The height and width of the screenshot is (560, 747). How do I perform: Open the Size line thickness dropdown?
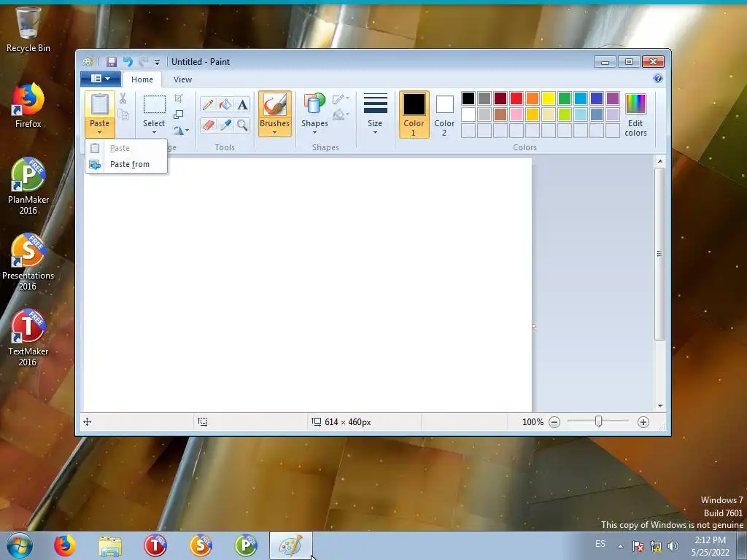[x=375, y=114]
